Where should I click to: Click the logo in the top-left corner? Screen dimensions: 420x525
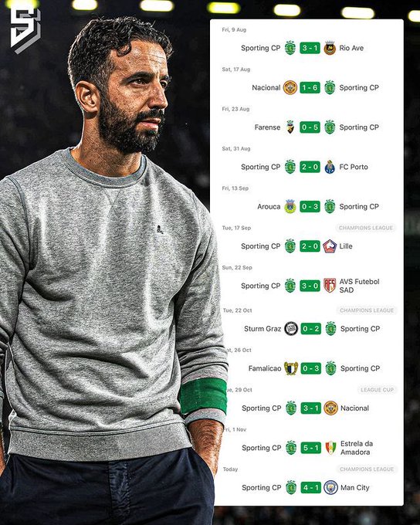click(x=25, y=31)
